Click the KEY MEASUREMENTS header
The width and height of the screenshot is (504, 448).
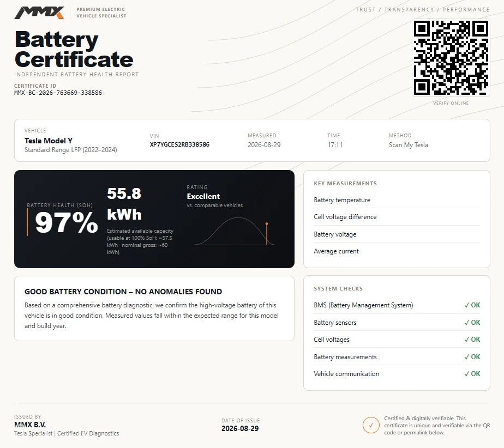click(345, 183)
